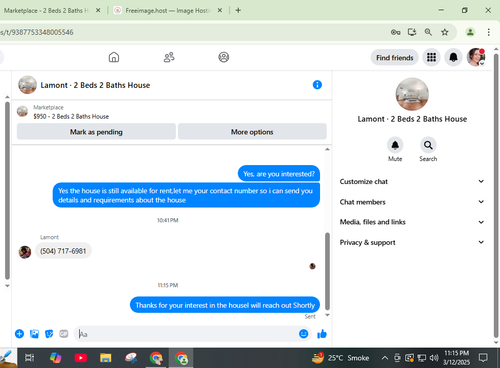This screenshot has width=500, height=368.
Task: Open the volume control in system tray
Action: click(434, 358)
